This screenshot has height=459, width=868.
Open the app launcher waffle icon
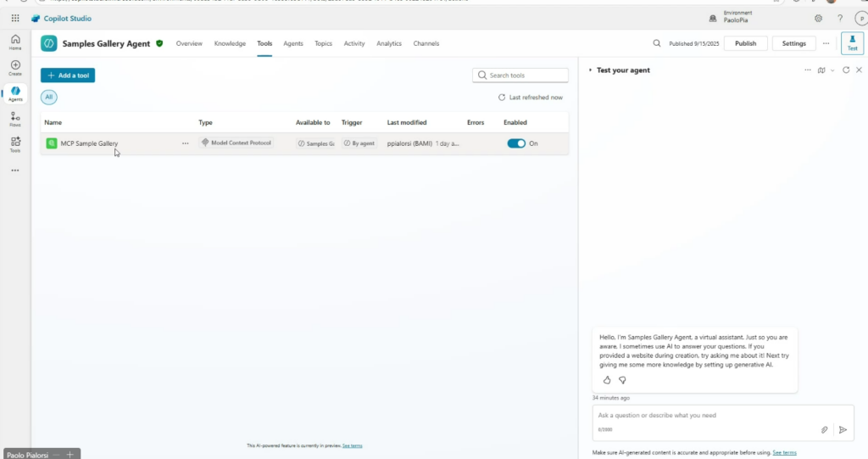click(x=15, y=19)
